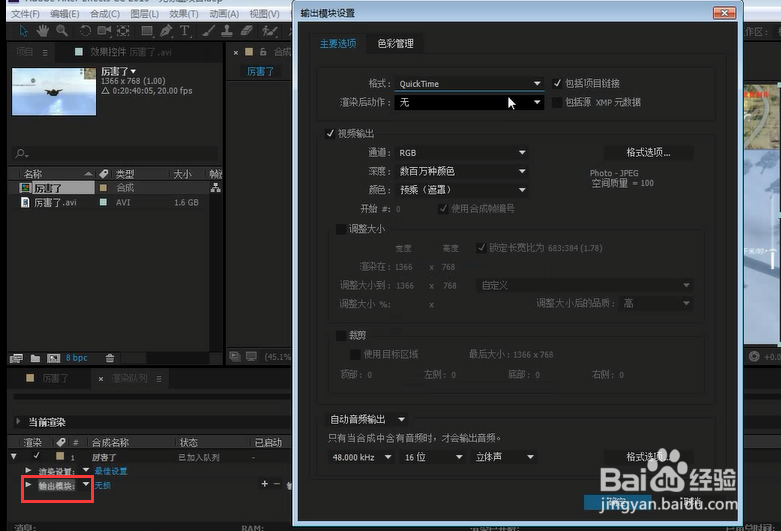The width and height of the screenshot is (781, 531).
Task: Open the 通道 RGB dropdown
Action: coord(461,152)
